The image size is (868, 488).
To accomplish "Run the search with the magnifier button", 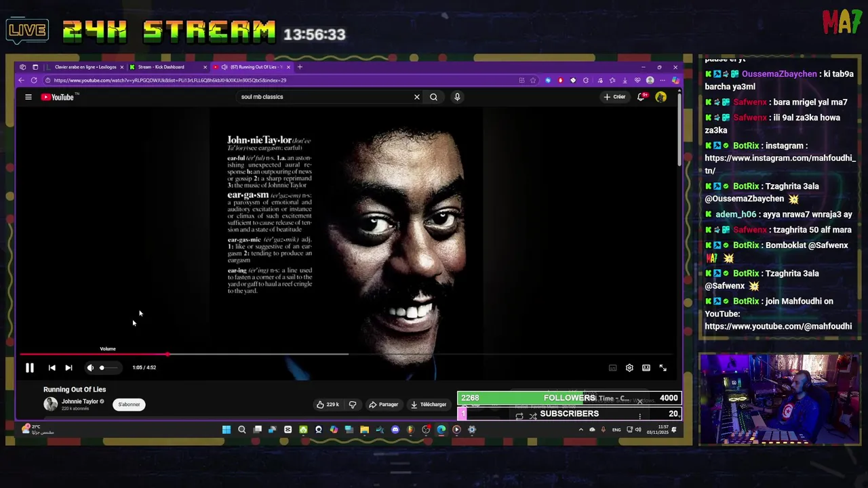I will [x=434, y=97].
